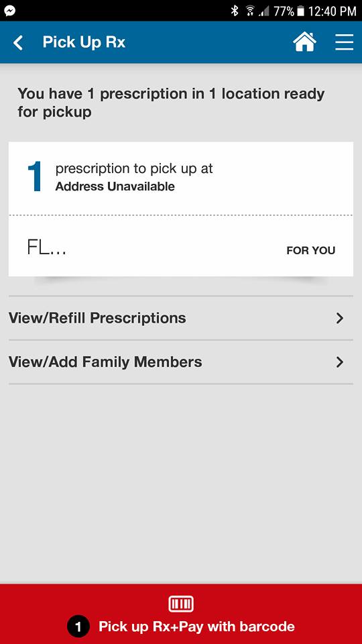The image size is (362, 644).
Task: Tap the Pick Up Rx page title
Action: pyautogui.click(x=84, y=42)
